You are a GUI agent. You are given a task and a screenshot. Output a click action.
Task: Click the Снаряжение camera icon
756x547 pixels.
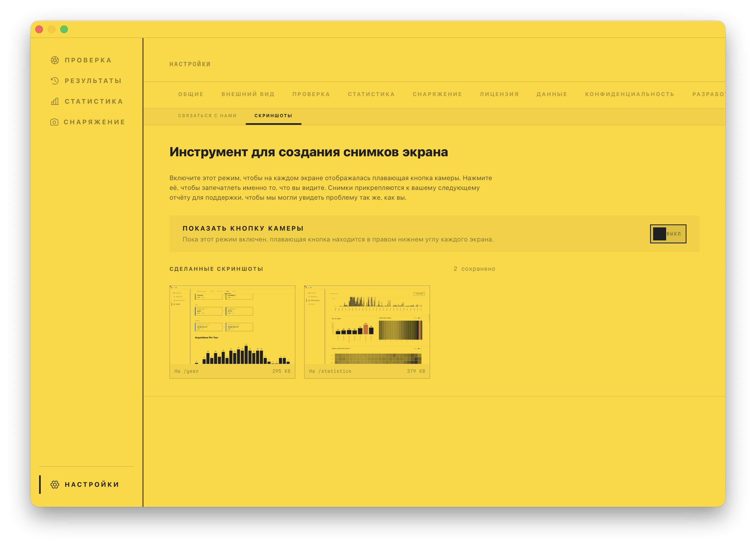54,122
